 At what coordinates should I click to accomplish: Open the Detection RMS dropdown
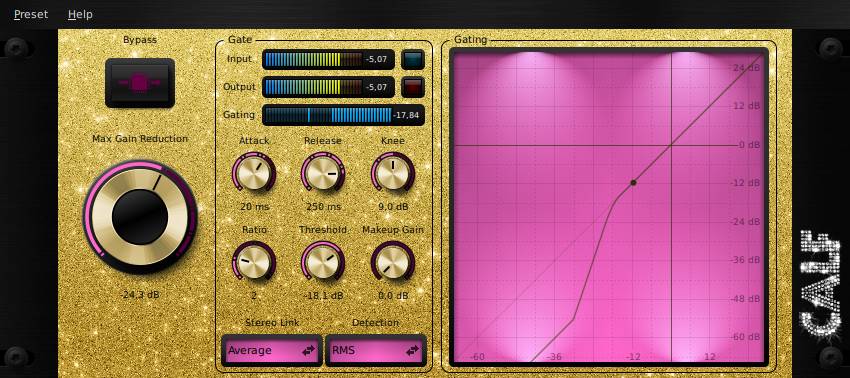[376, 350]
